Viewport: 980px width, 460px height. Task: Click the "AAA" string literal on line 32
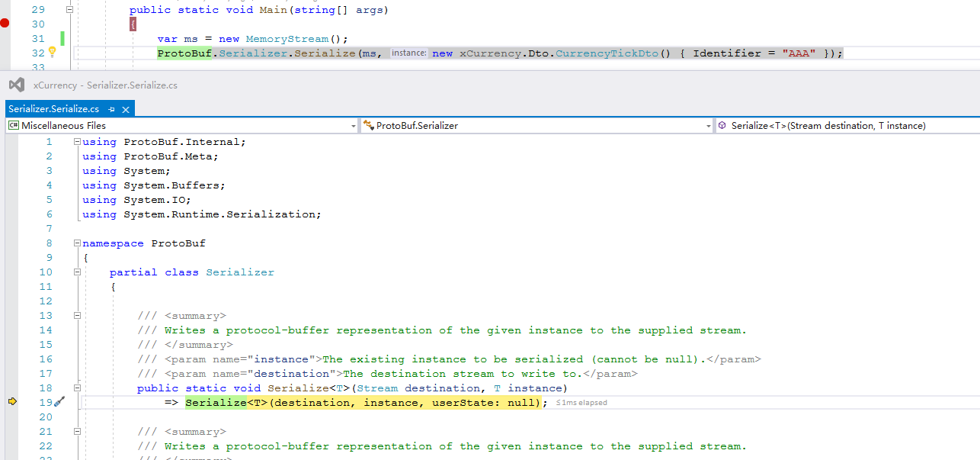tap(799, 53)
